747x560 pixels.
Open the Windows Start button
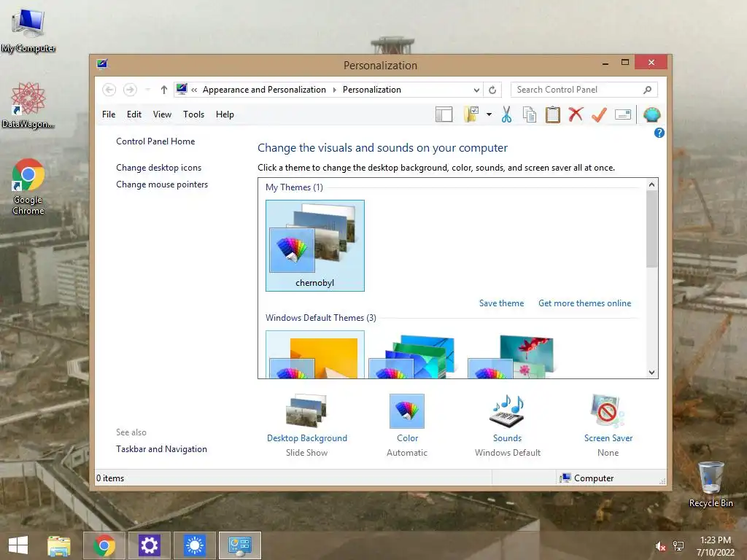[18, 545]
